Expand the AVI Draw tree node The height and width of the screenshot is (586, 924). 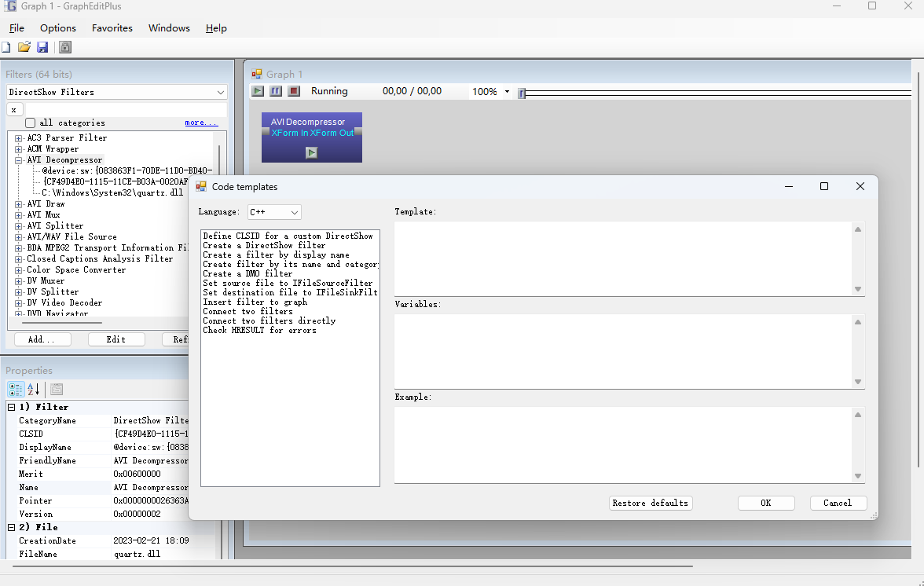click(x=18, y=204)
